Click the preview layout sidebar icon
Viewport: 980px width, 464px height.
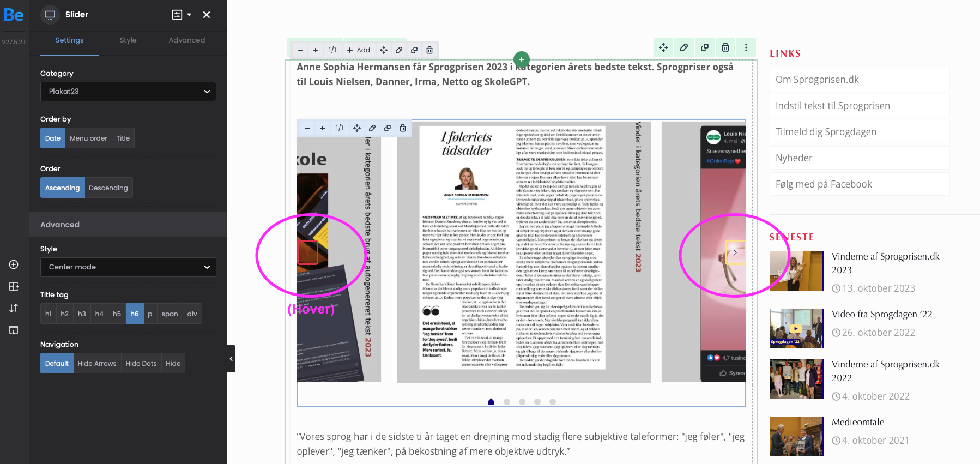point(14,330)
